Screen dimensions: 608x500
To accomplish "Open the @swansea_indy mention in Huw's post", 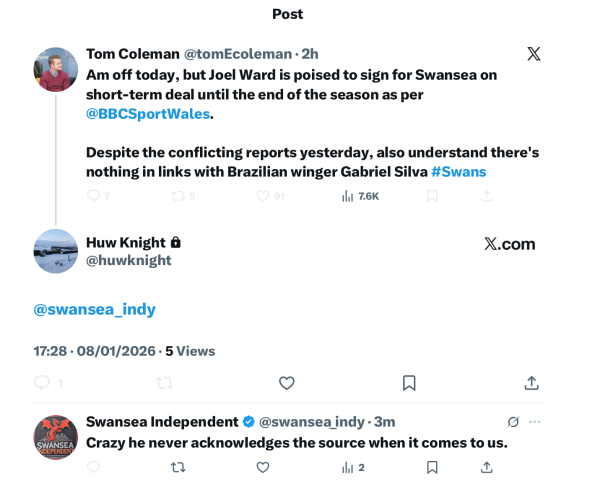I will click(95, 309).
